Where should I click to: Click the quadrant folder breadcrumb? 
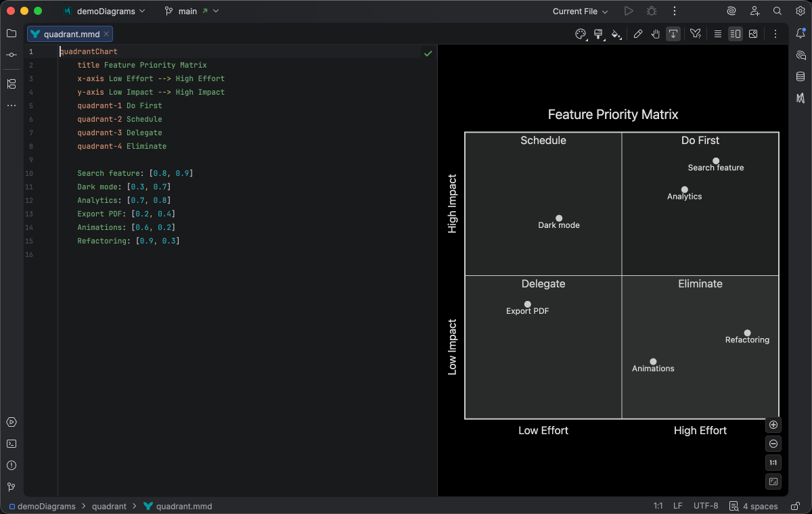click(x=109, y=506)
